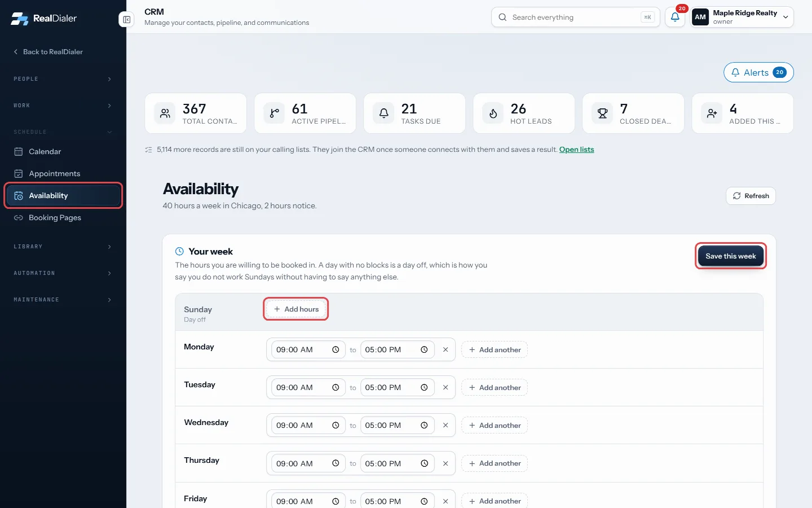The height and width of the screenshot is (508, 812).
Task: Open Wednesday start time clock picker
Action: pyautogui.click(x=336, y=426)
